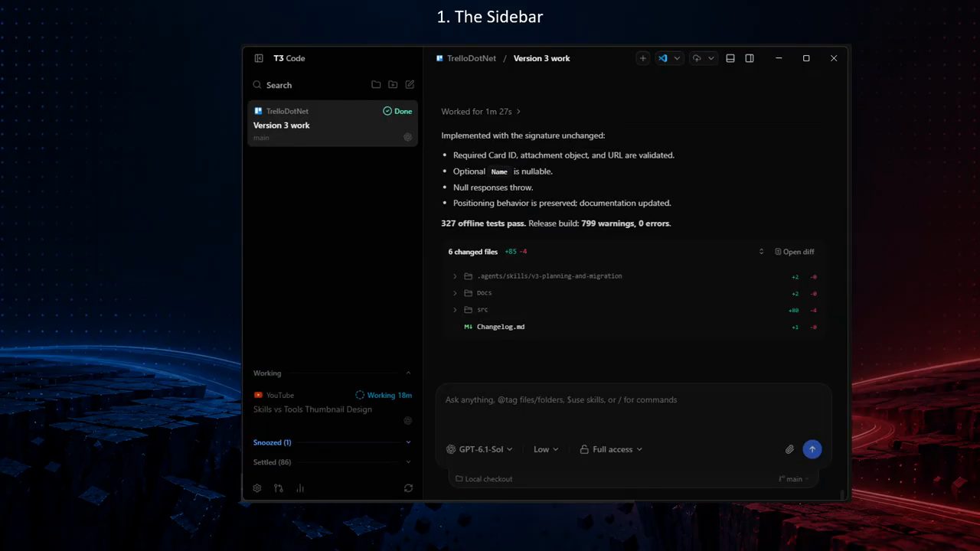
Task: Open the dropdown arrow next to VS Code
Action: pos(677,58)
